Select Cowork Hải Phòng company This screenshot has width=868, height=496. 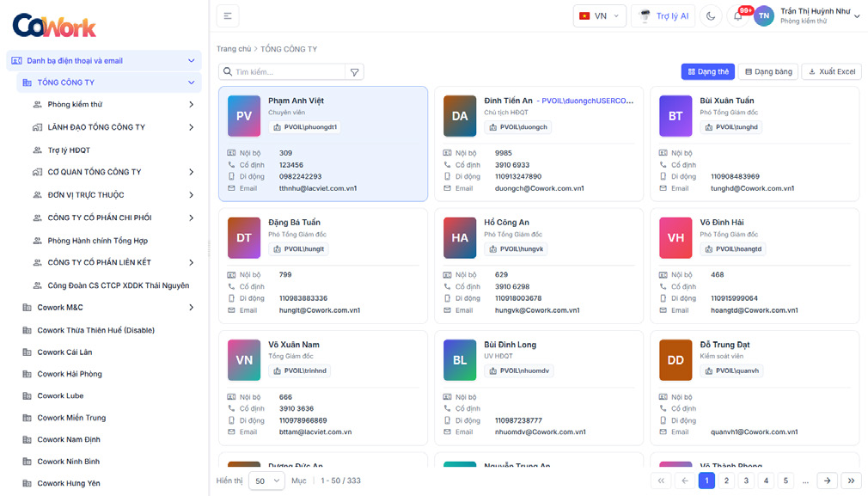pyautogui.click(x=70, y=374)
